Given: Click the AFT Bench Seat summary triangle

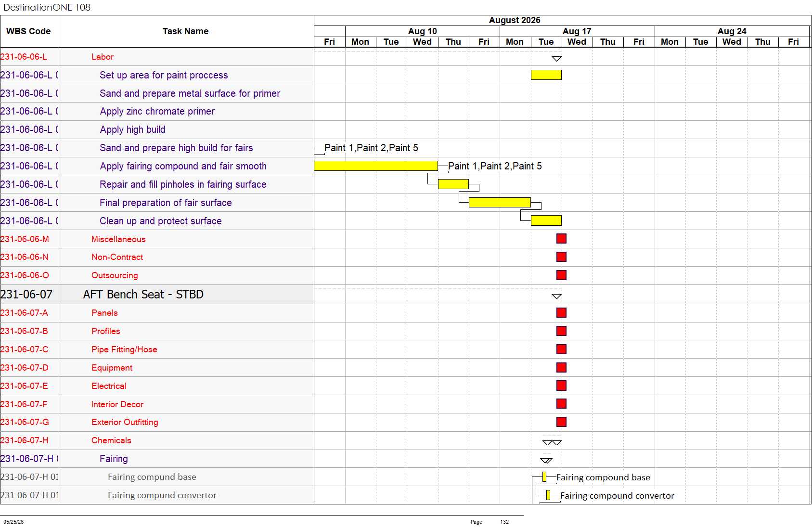Looking at the screenshot, I should 556,296.
